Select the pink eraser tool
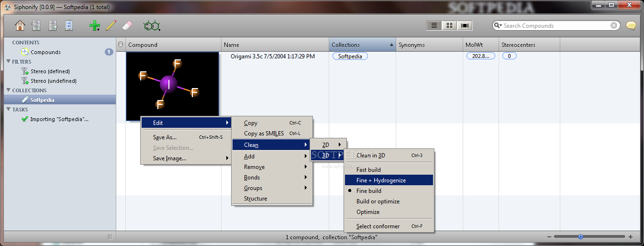Image resolution: width=644 pixels, height=246 pixels. point(127,25)
